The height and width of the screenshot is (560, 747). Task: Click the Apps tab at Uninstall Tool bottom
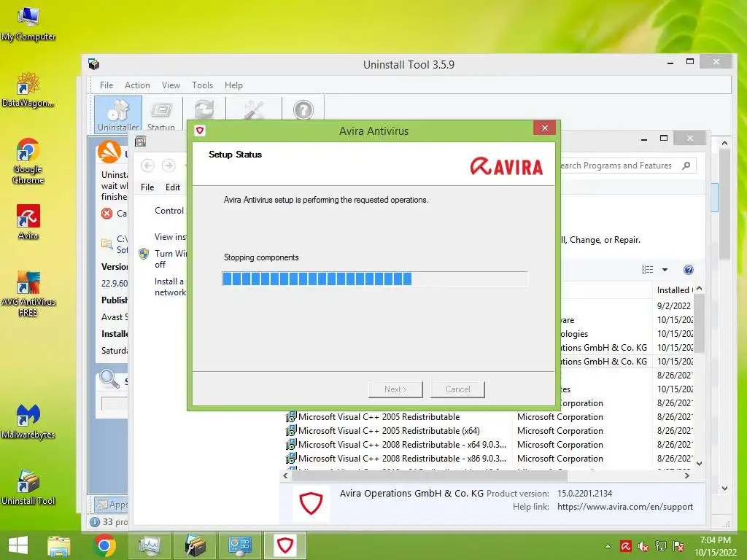tap(112, 505)
